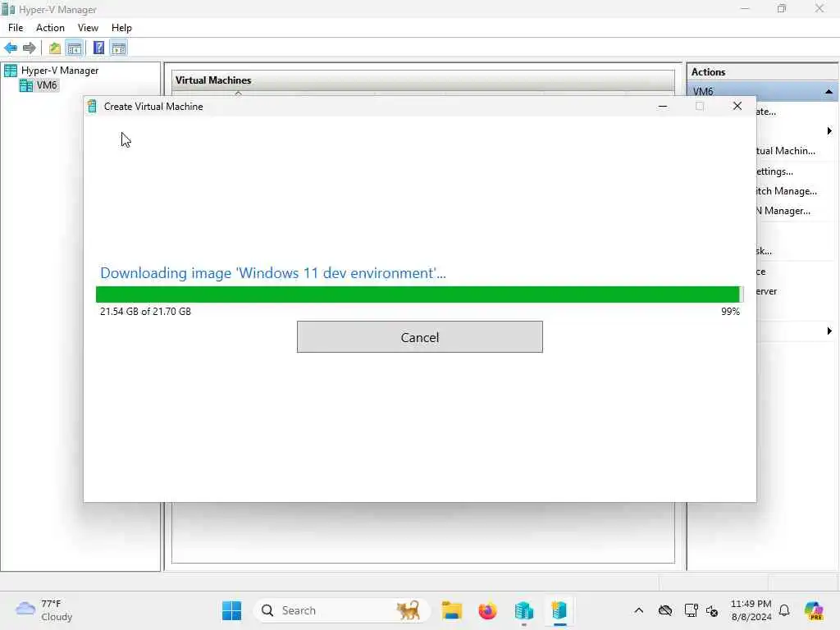Click the Virtual Machine action in Actions pane
840x630 pixels.
click(785, 151)
